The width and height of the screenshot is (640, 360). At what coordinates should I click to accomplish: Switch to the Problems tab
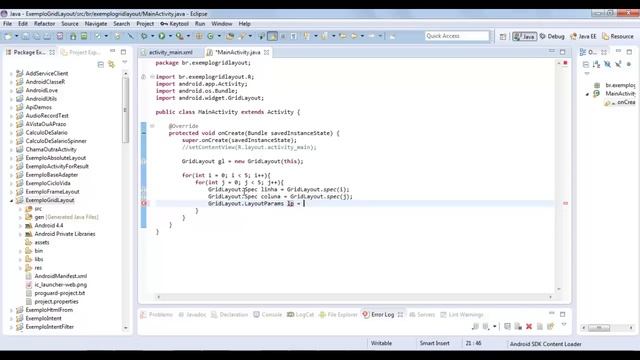click(x=157, y=315)
